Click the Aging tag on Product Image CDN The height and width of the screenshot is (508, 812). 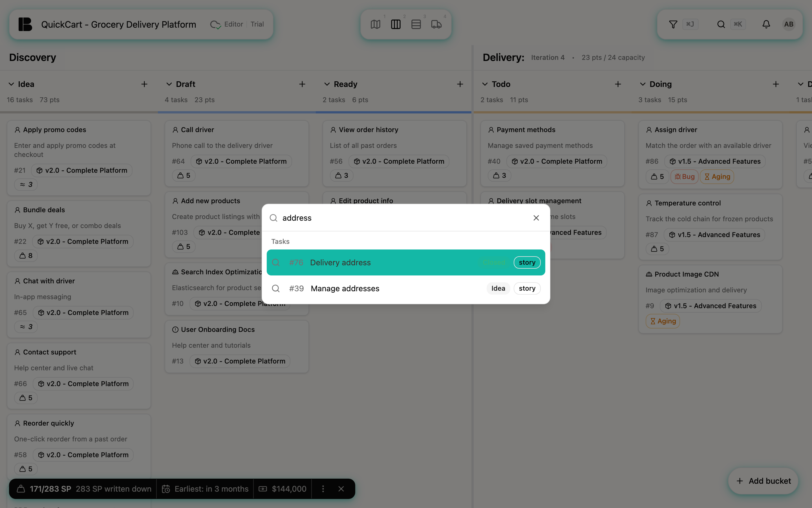click(663, 321)
